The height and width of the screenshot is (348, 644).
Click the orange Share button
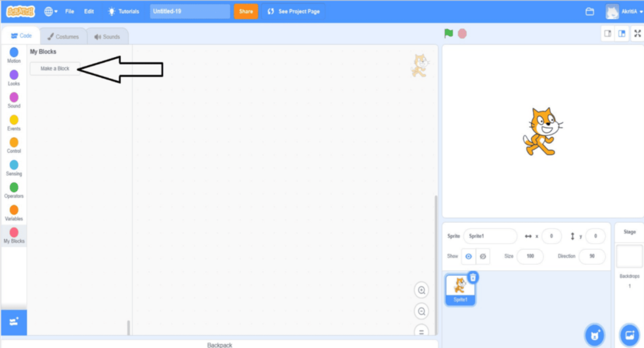246,12
